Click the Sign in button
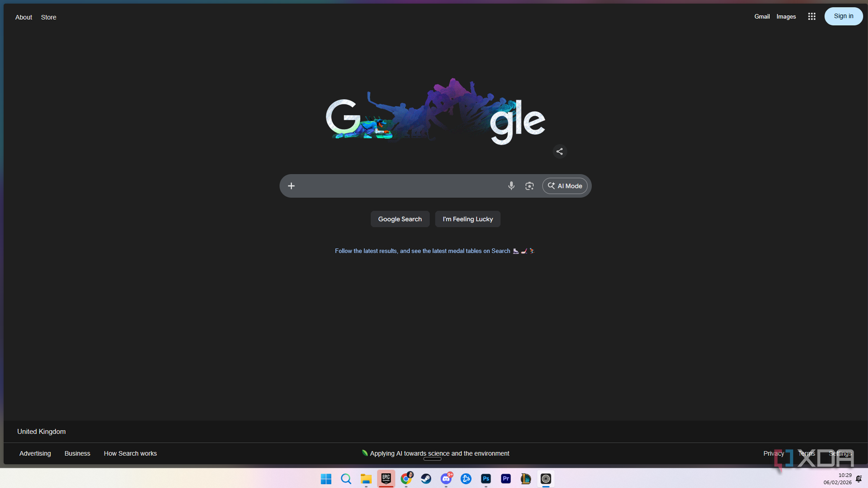 point(843,16)
